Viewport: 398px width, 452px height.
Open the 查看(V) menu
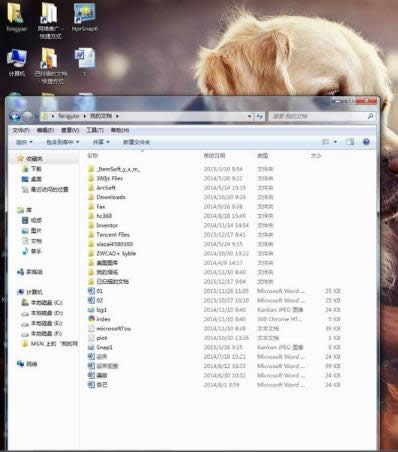[70, 130]
